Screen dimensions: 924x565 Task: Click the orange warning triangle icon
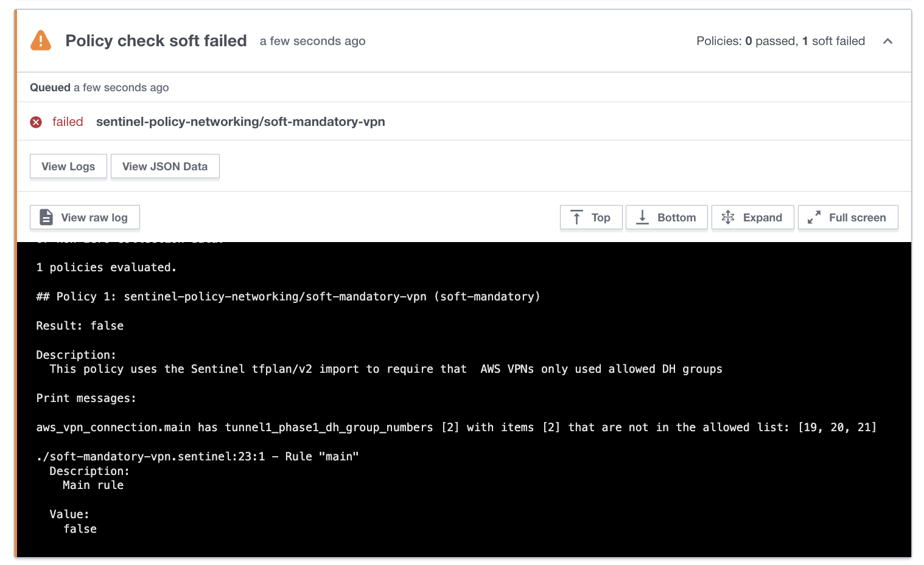pos(41,41)
